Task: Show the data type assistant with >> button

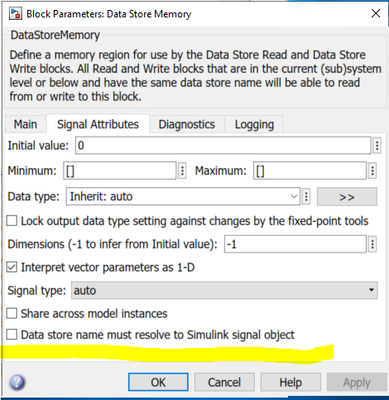Action: 347,197
